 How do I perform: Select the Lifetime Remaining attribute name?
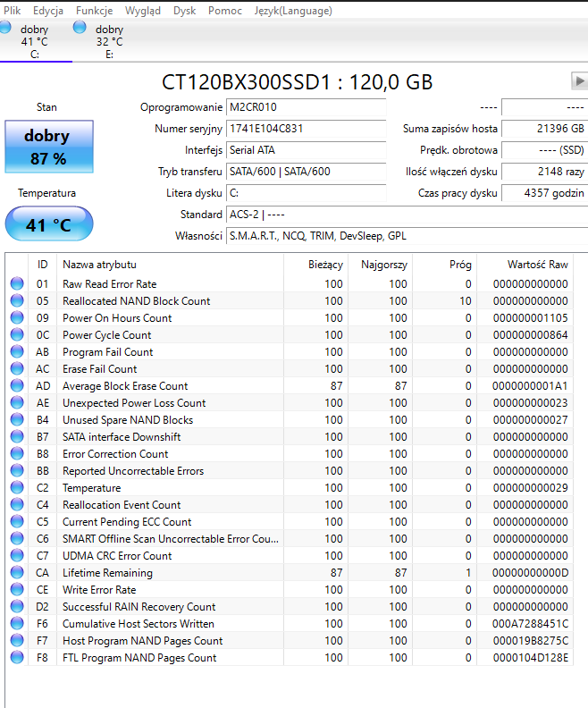(107, 572)
